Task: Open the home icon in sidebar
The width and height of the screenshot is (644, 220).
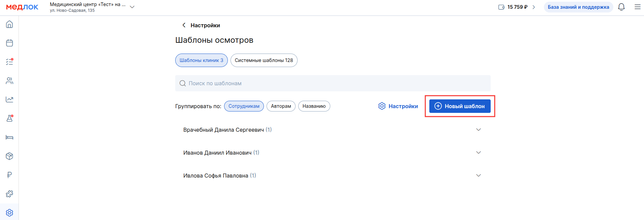Action: point(9,24)
